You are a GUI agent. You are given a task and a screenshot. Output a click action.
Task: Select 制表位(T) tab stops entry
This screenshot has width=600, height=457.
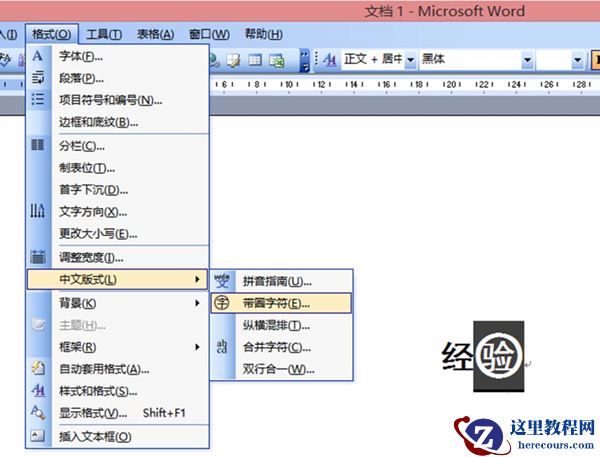[117, 168]
